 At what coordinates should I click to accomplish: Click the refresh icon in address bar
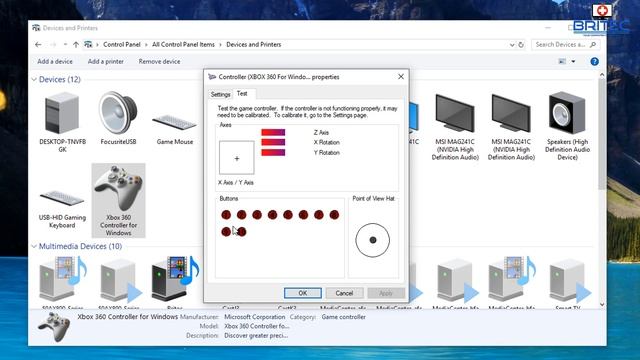pos(521,44)
